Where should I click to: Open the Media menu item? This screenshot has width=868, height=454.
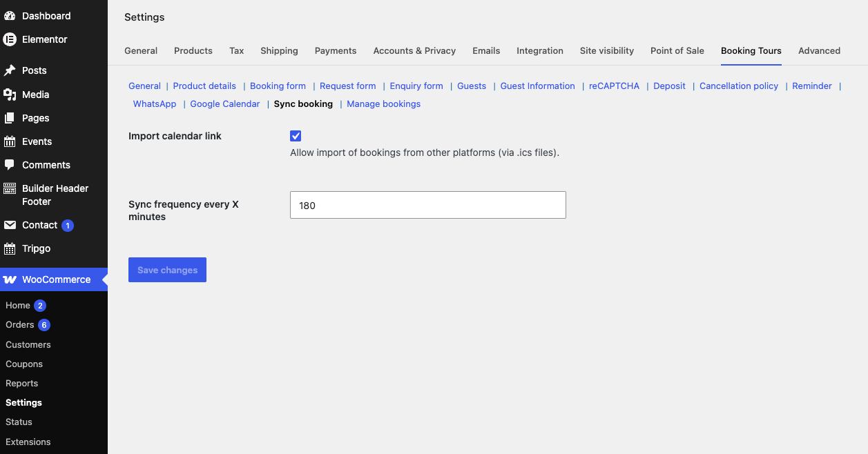click(35, 95)
